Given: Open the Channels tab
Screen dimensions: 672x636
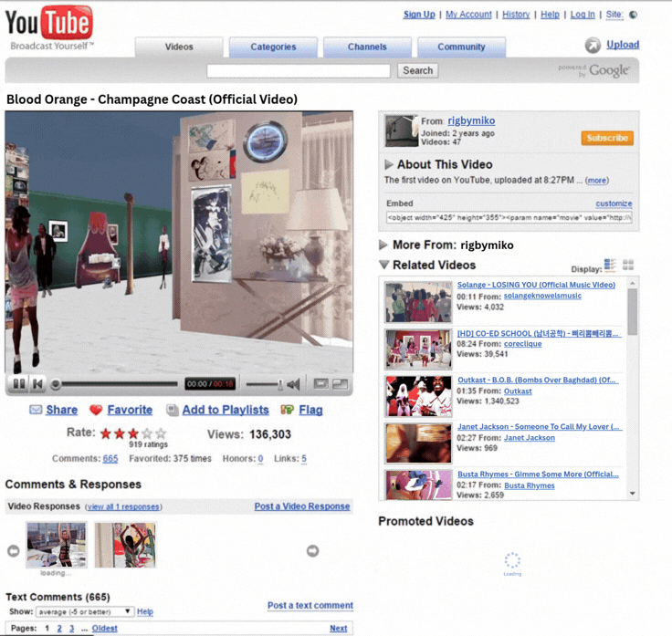Looking at the screenshot, I should click(367, 47).
